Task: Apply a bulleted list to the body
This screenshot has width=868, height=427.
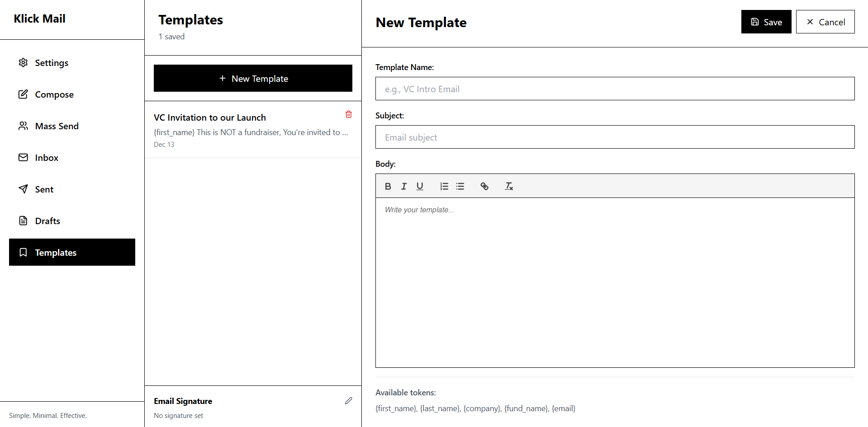Action: click(460, 186)
